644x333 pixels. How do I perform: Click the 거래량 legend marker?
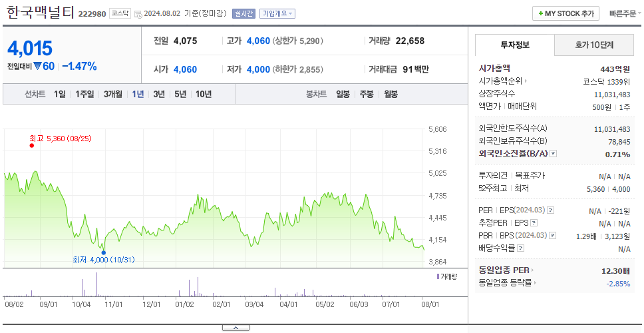(x=438, y=276)
